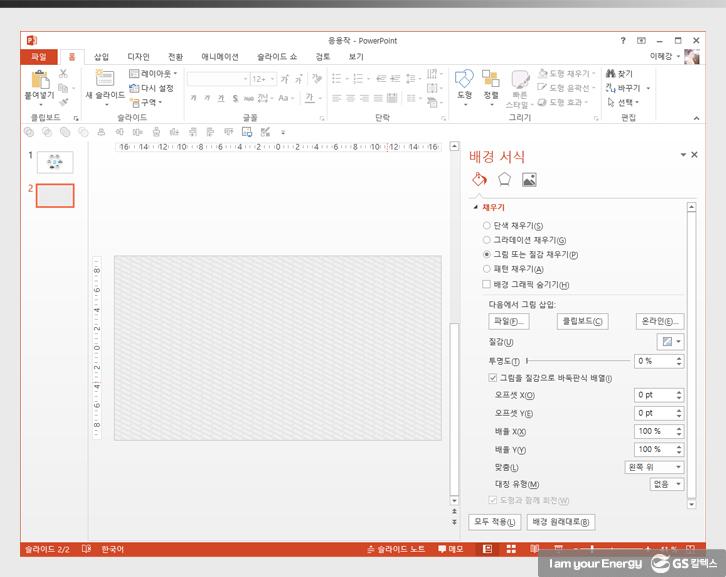Open the Fill & Line paint bucket tab

coord(479,180)
